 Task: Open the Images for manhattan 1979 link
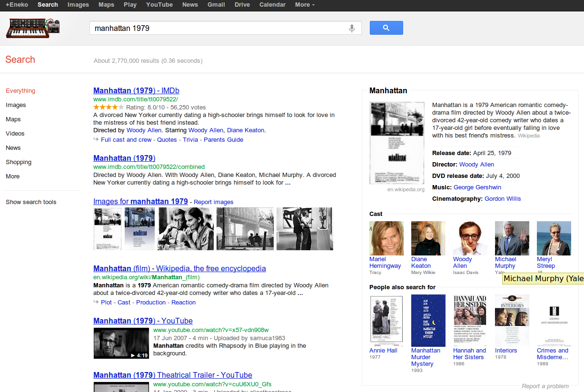point(140,202)
